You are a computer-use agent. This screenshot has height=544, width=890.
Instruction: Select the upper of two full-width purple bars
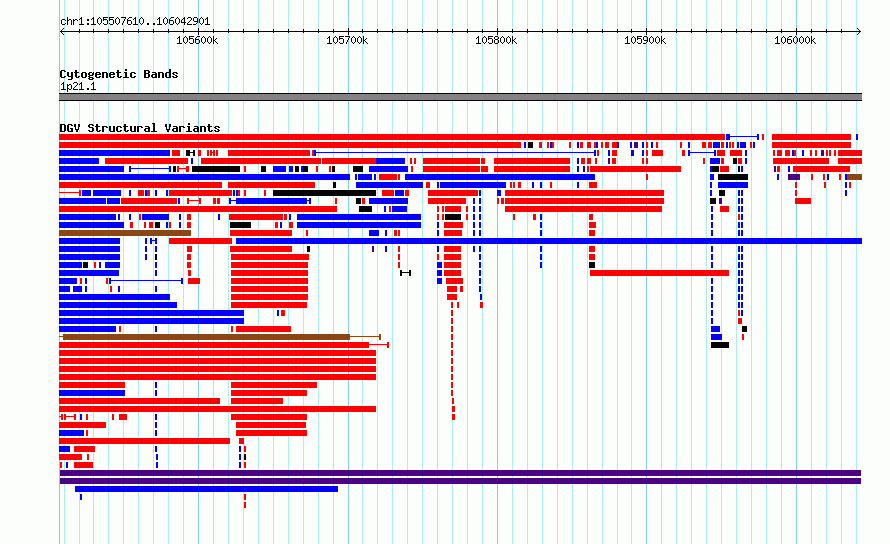point(460,473)
